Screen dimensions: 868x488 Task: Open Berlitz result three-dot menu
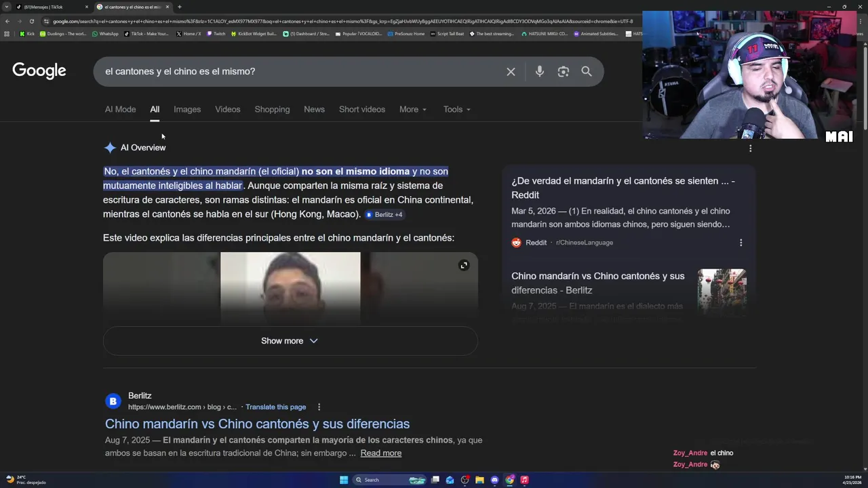click(319, 407)
